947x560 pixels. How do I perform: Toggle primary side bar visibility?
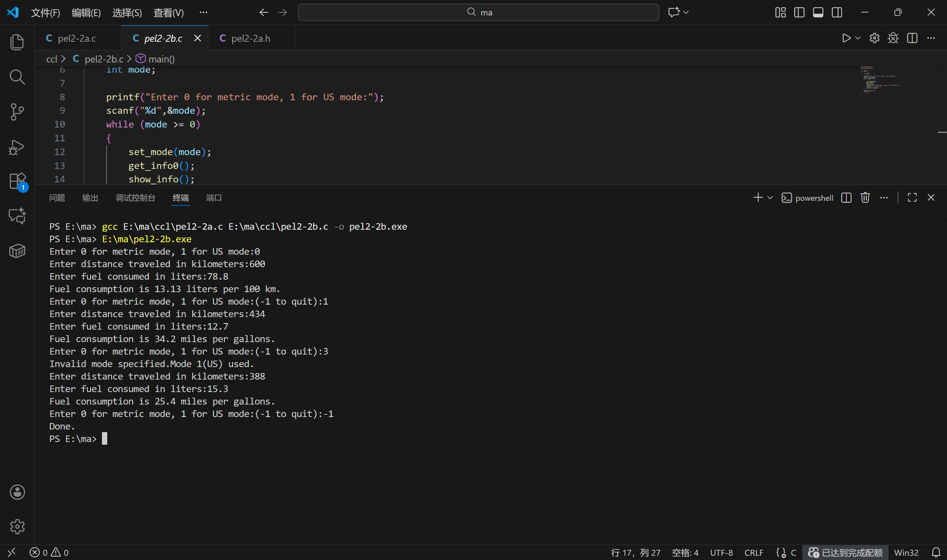(799, 12)
